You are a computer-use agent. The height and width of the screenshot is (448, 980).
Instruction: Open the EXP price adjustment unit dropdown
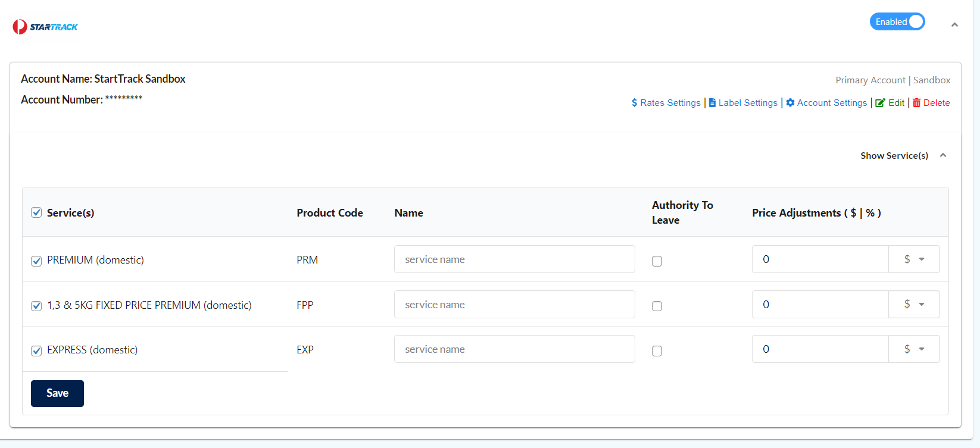[914, 349]
